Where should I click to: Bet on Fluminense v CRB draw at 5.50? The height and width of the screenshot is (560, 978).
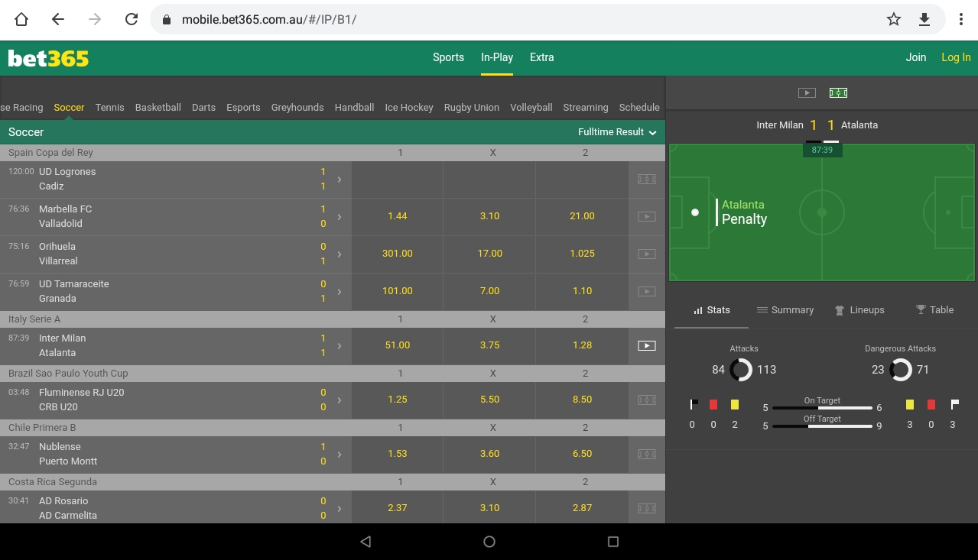click(x=490, y=400)
